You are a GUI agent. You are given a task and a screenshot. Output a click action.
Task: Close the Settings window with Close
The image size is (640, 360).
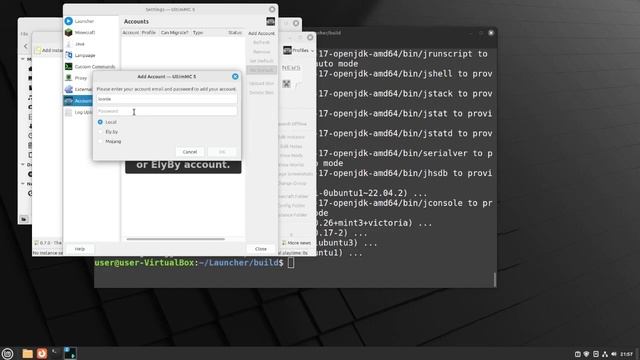click(x=261, y=249)
